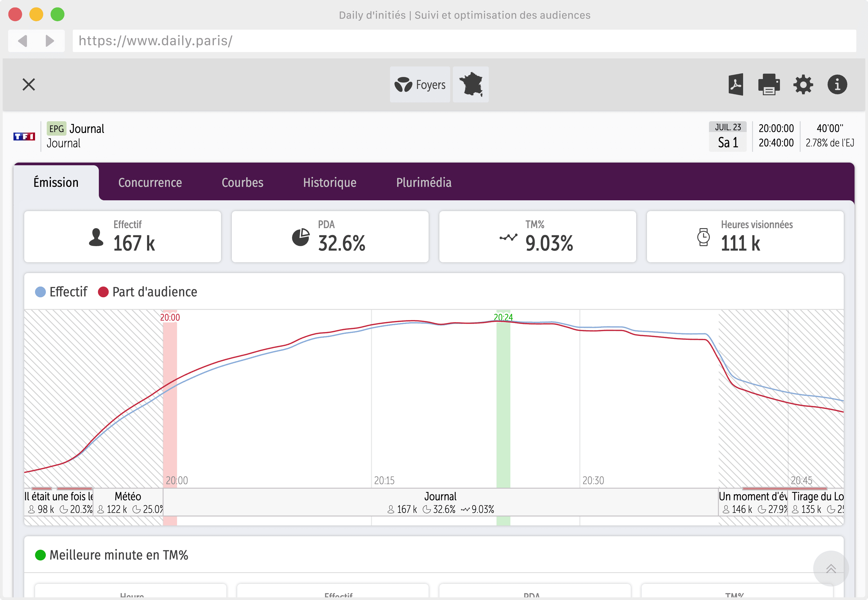Click the '2.78% de l'EJ' text
The height and width of the screenshot is (600, 868).
(830, 143)
